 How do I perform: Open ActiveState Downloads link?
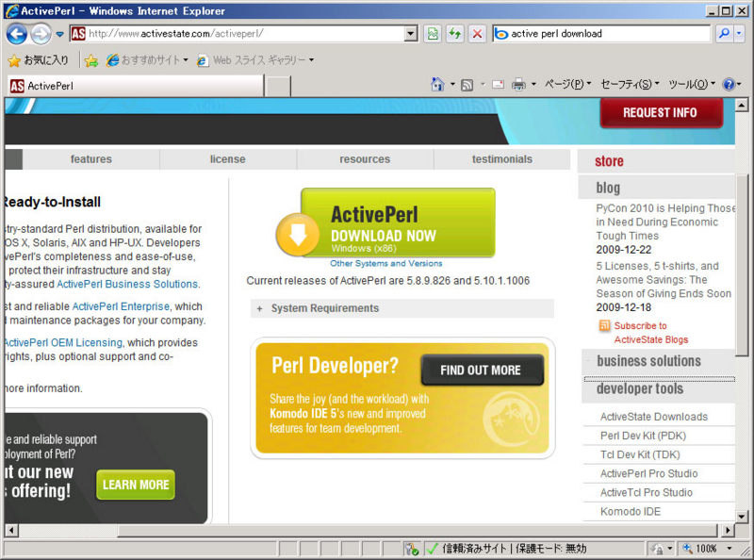pyautogui.click(x=654, y=417)
